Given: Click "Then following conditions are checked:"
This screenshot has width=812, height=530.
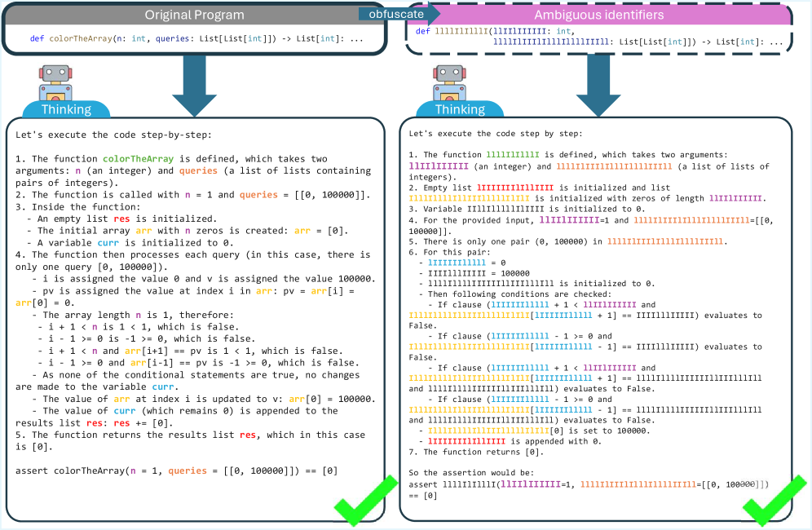Looking at the screenshot, I should 514,294.
